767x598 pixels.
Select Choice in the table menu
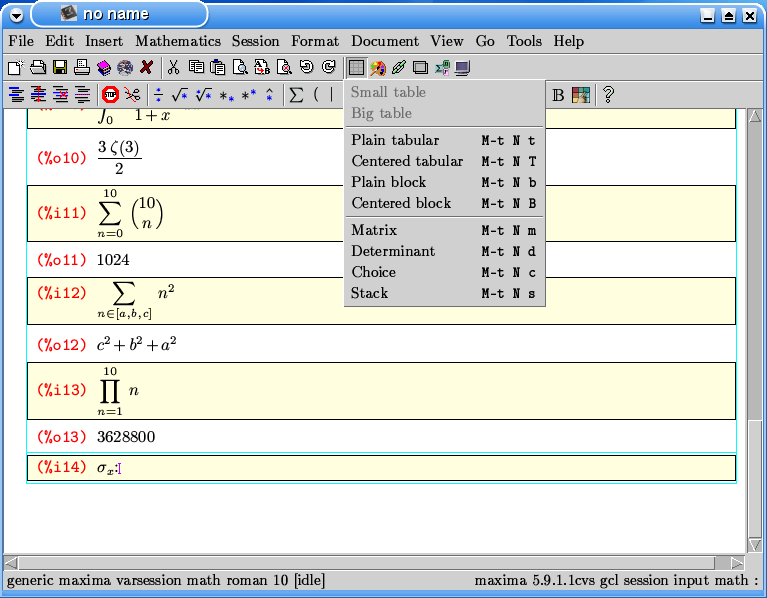(444, 272)
